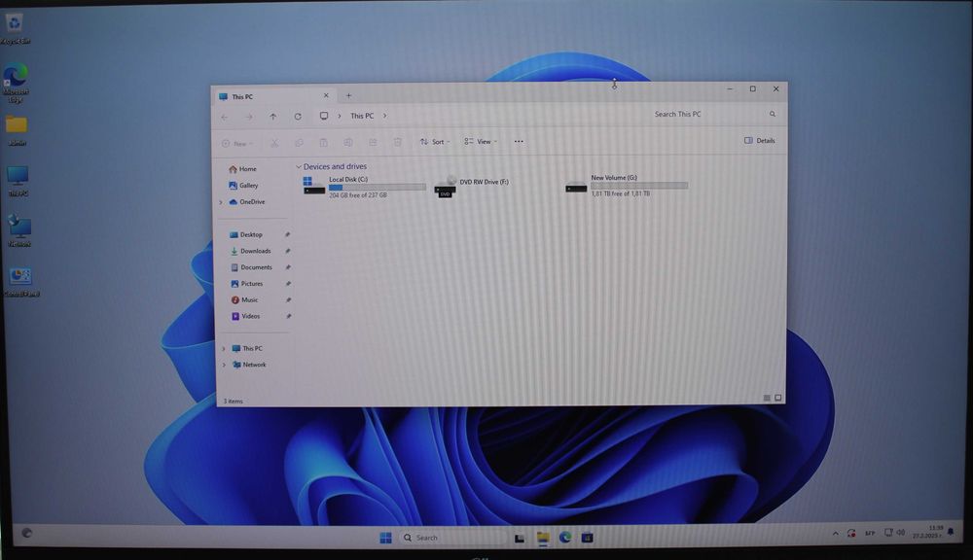Select the Microsoft Edge desktop icon
Image resolution: width=973 pixels, height=560 pixels.
[16, 82]
